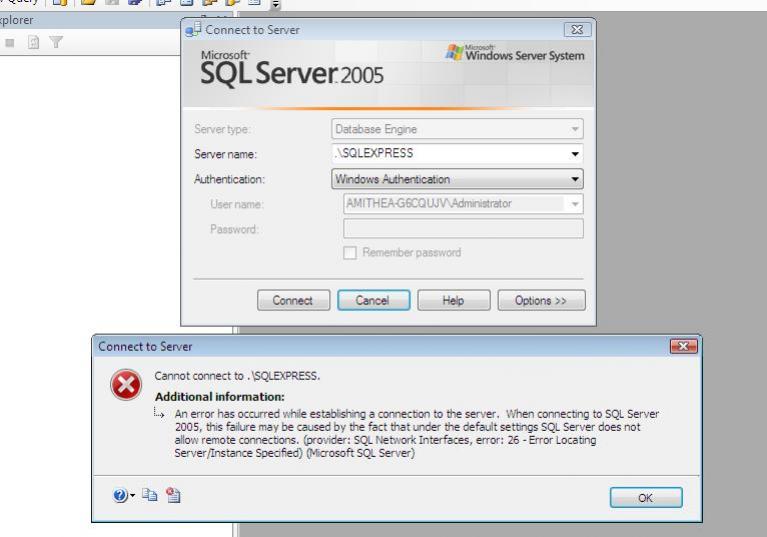Click the blue help question mark icon
Image resolution: width=767 pixels, height=537 pixels.
tap(119, 495)
